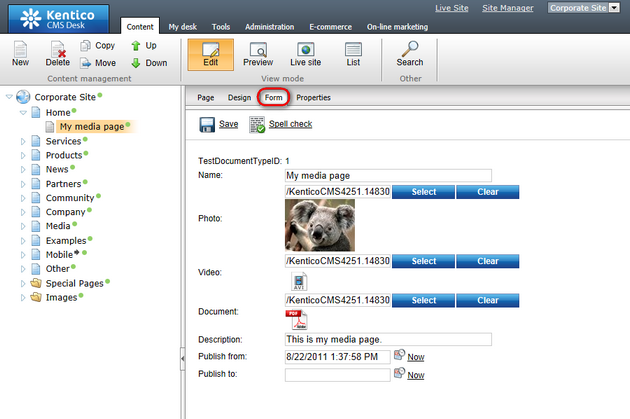Click the Copy document icon
The height and width of the screenshot is (419, 630).
[x=85, y=46]
